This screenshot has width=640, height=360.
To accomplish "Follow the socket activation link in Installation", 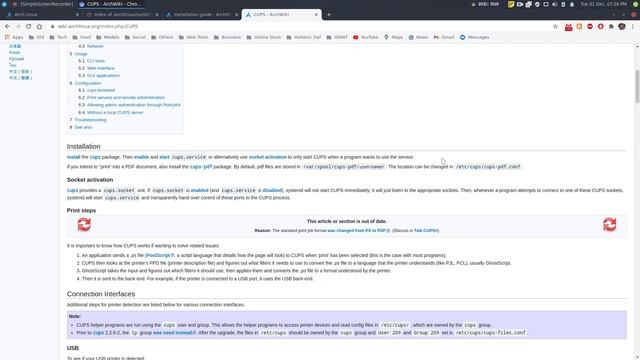I will point(268,157).
